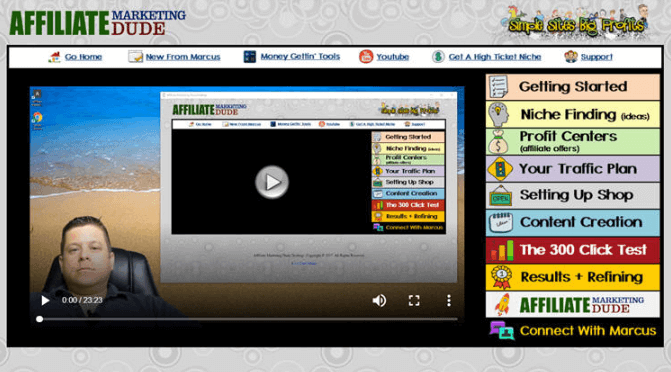Click the Open sign icon for Setting Up Shop
Screen dimensions: 671x372
point(500,196)
